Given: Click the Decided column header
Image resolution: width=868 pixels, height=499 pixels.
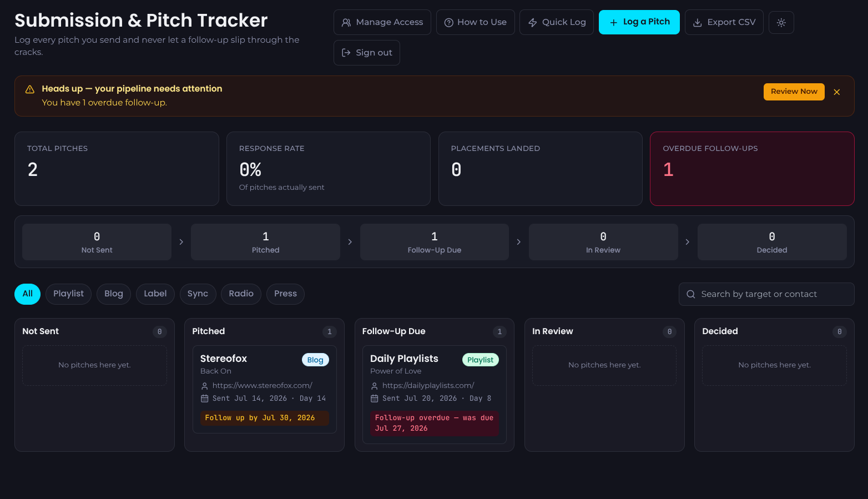Looking at the screenshot, I should click(x=720, y=331).
